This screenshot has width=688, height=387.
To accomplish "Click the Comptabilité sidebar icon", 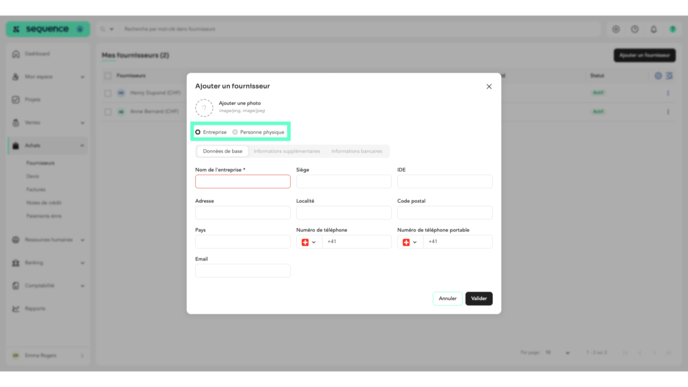I will [16, 286].
